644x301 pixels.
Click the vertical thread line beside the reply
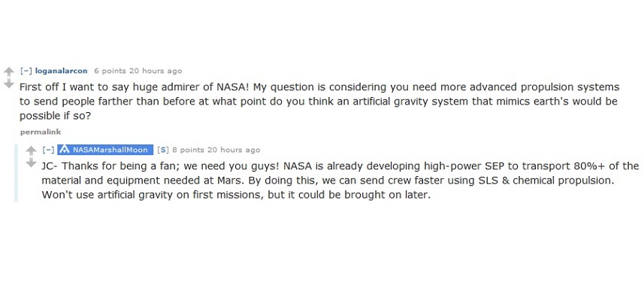click(16, 173)
